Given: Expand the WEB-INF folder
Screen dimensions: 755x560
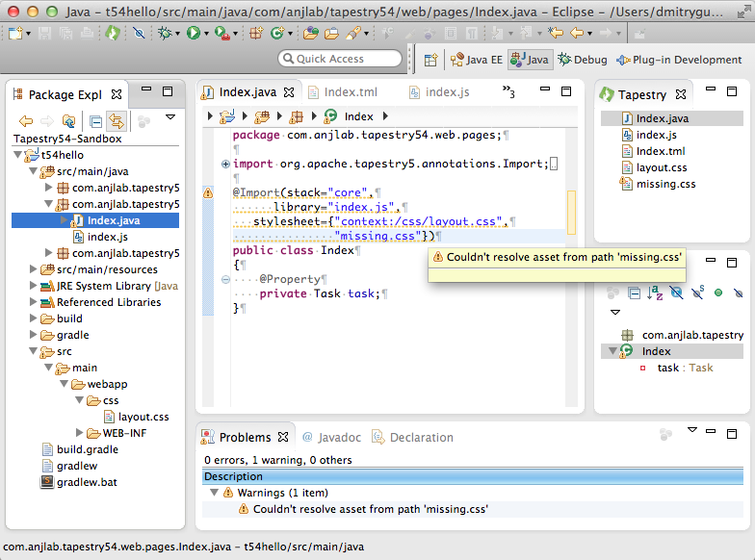Looking at the screenshot, I should pos(79,433).
